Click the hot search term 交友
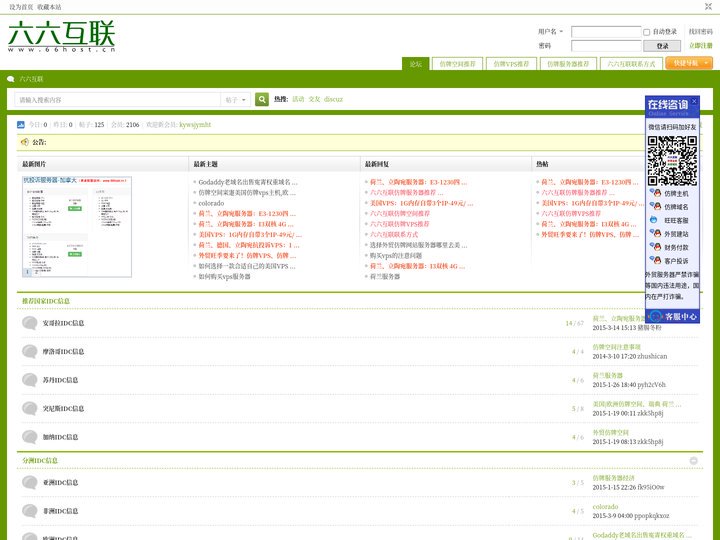 [x=314, y=99]
